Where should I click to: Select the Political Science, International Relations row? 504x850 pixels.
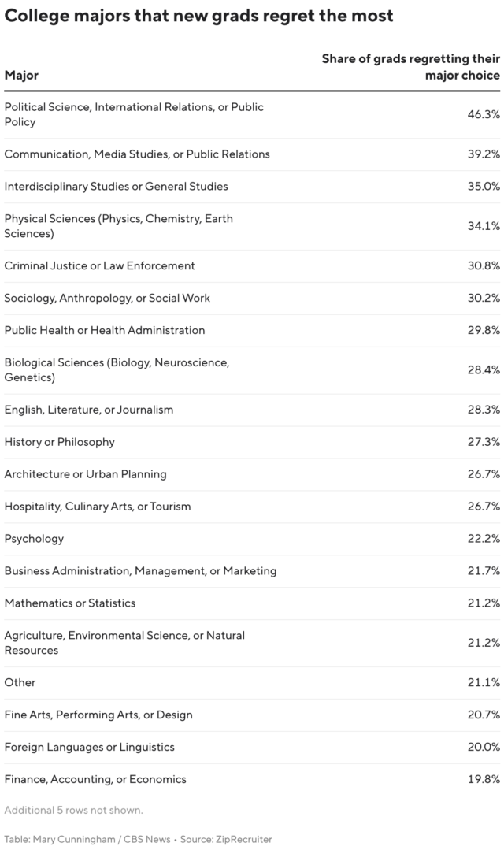[134, 114]
